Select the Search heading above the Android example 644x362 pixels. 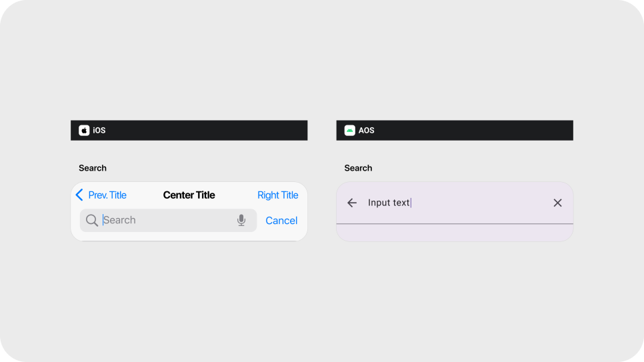(358, 168)
